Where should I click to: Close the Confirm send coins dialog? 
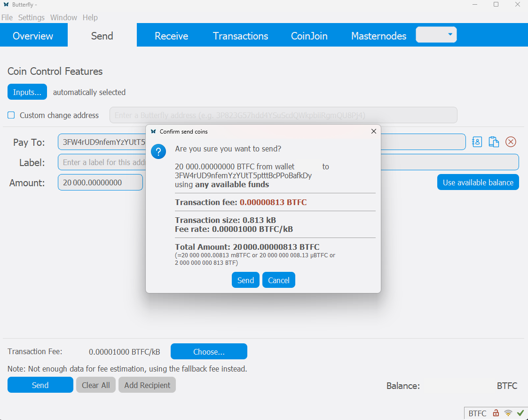374,132
